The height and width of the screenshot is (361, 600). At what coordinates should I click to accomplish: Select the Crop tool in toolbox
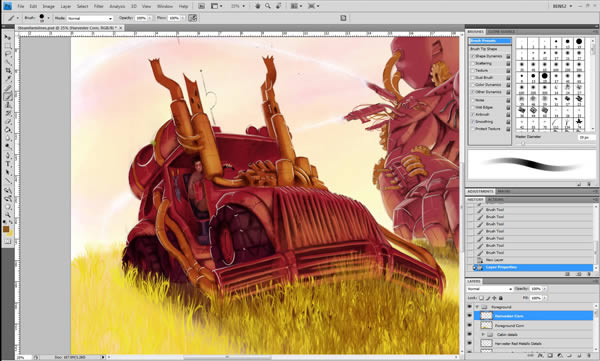[7, 71]
